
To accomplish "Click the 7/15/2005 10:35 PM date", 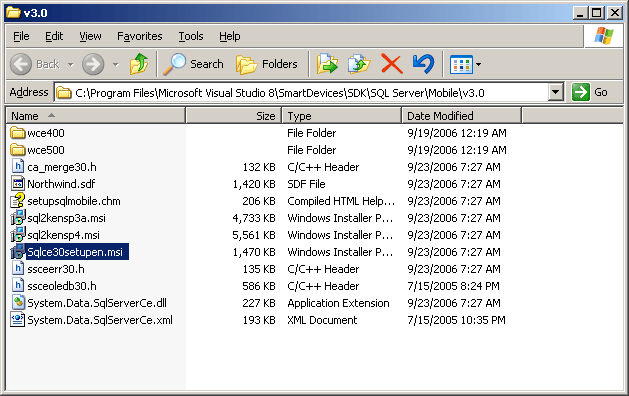I will [457, 320].
